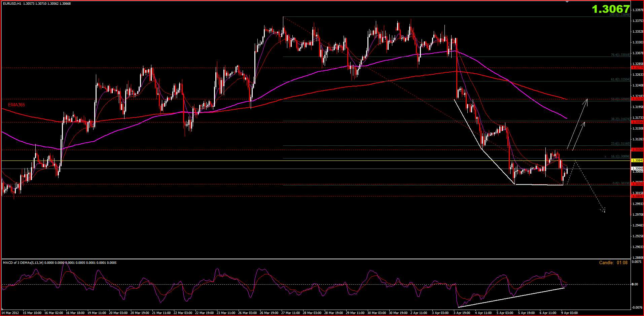
Task: Click the red 1.32779 price tag
Action: (x=638, y=68)
